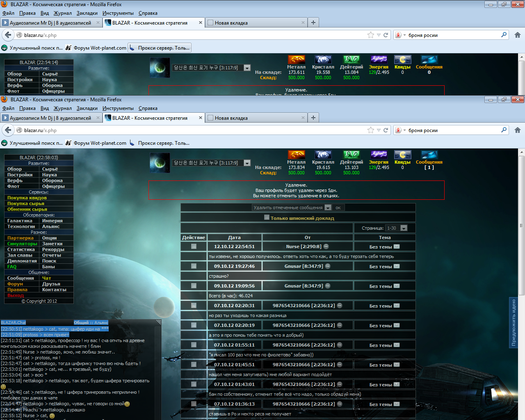The height and width of the screenshot is (420, 525).
Task: Click the chat panel resize corner icon
Action: [x=158, y=322]
